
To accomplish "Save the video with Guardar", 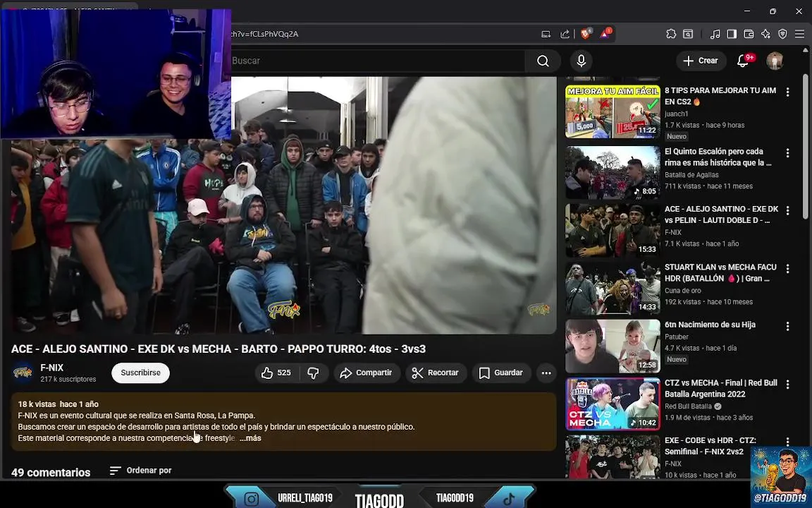I will tap(500, 373).
